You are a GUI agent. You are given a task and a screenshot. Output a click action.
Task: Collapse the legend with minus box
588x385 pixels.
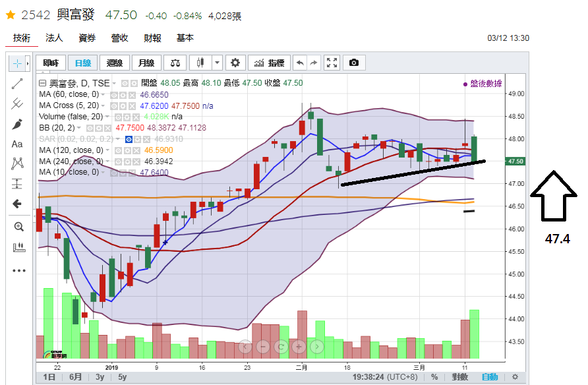point(43,83)
